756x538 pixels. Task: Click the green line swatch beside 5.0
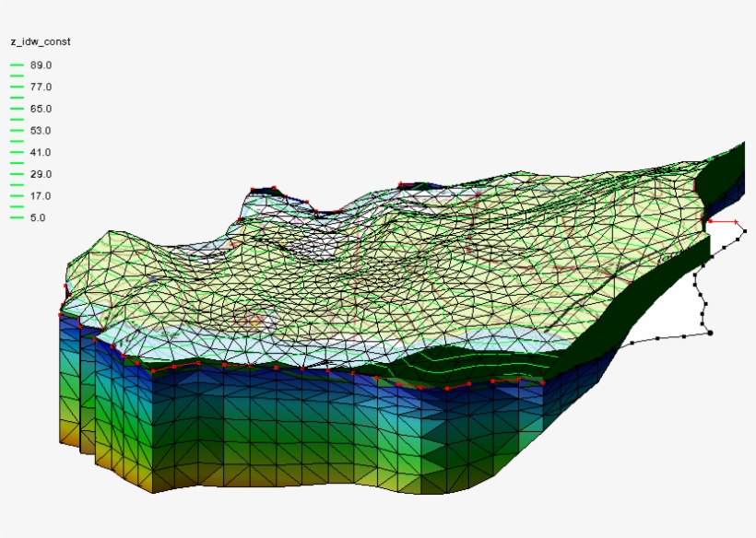point(17,218)
